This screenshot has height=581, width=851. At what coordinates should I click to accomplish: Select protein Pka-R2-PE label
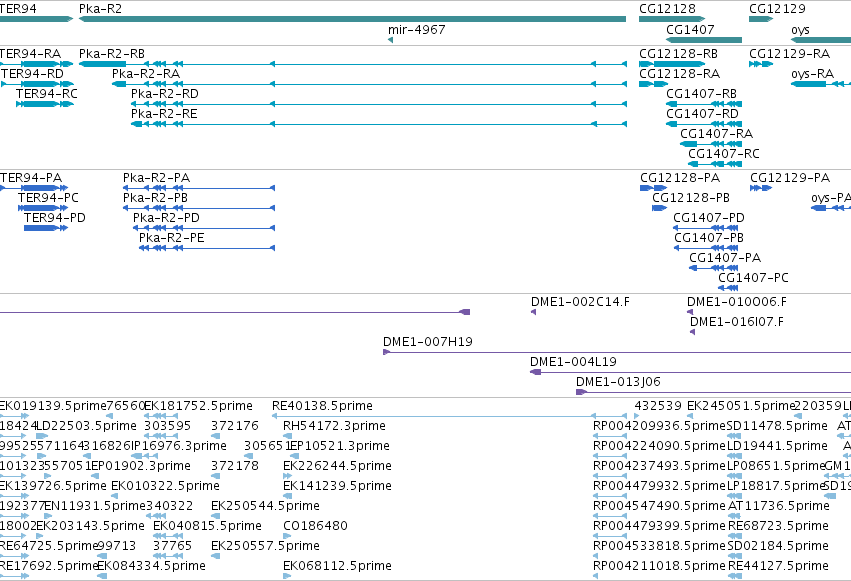point(172,238)
